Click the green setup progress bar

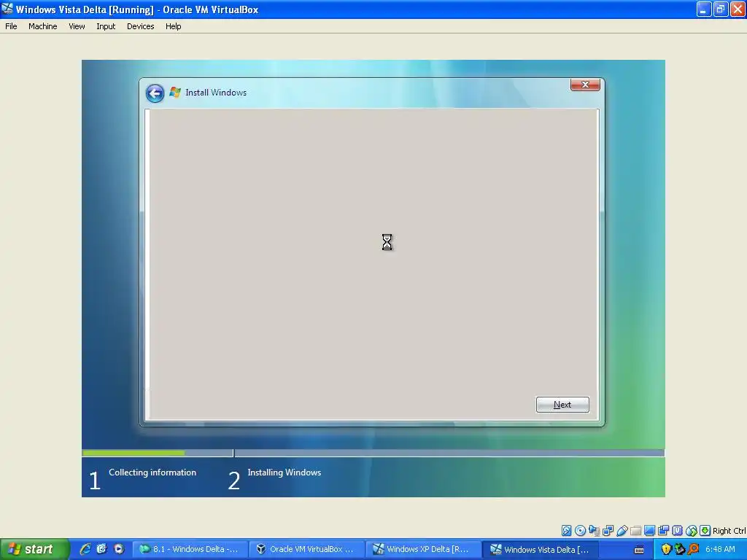point(133,453)
